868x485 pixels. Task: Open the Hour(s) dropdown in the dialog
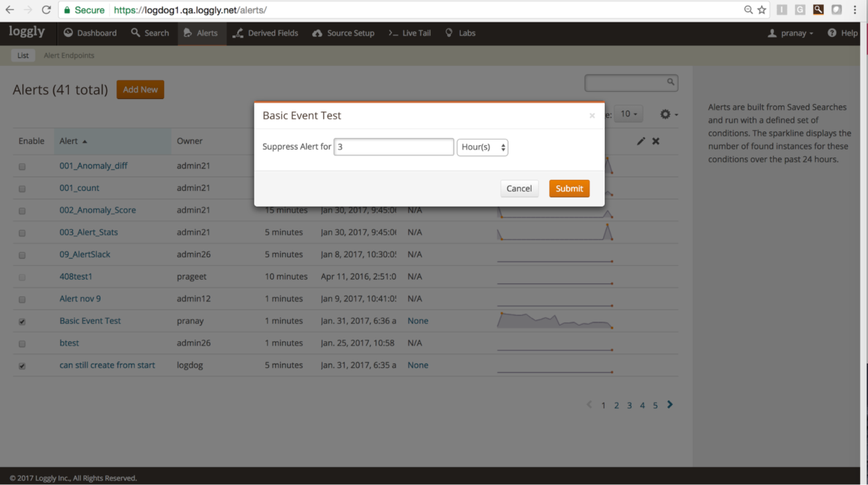(482, 146)
